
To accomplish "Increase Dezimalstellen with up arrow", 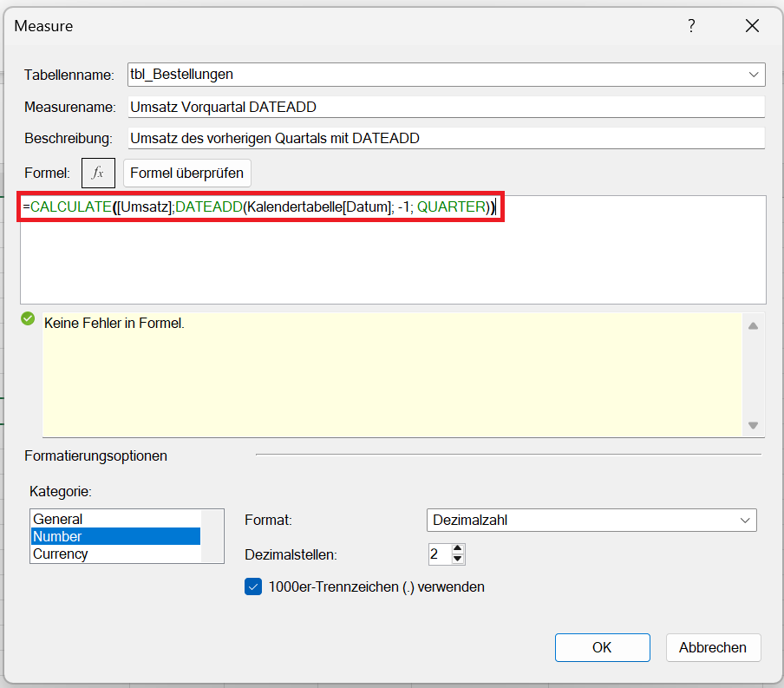I will [x=458, y=548].
